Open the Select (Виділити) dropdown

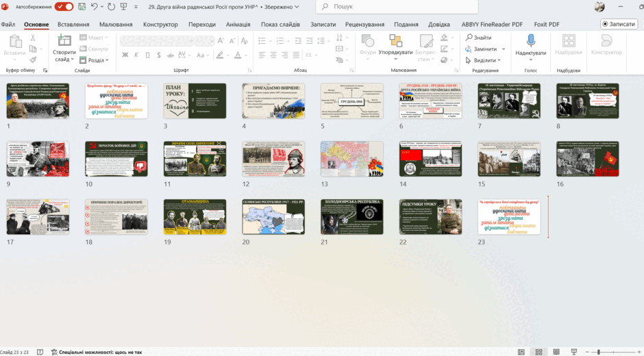pyautogui.click(x=484, y=60)
